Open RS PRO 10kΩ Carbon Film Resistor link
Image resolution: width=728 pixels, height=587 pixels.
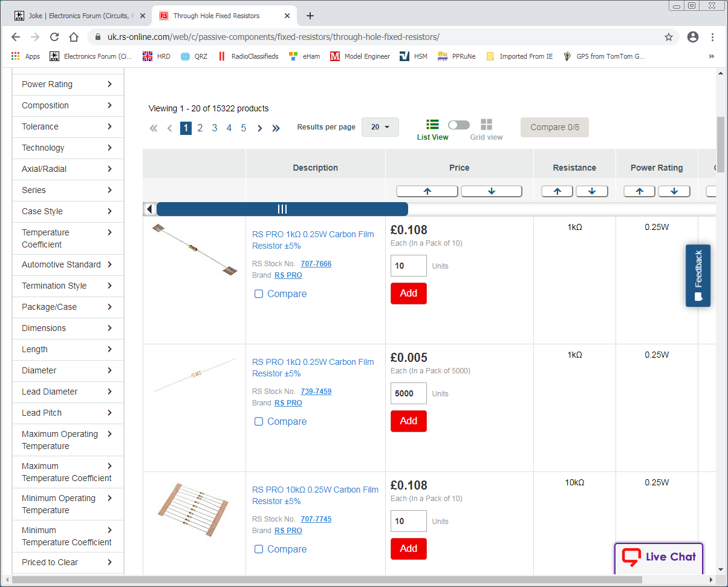pos(315,496)
